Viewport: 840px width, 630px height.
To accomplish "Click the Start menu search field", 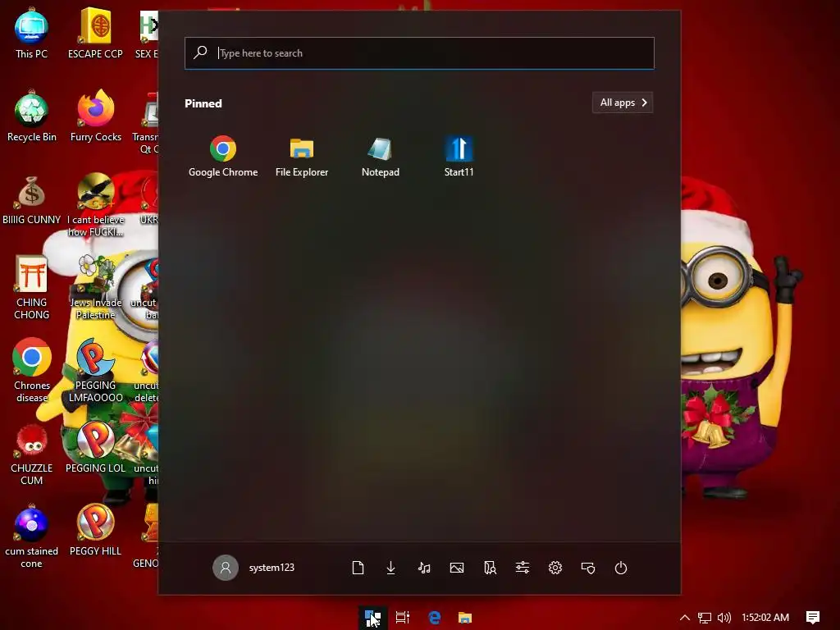I will coord(419,53).
